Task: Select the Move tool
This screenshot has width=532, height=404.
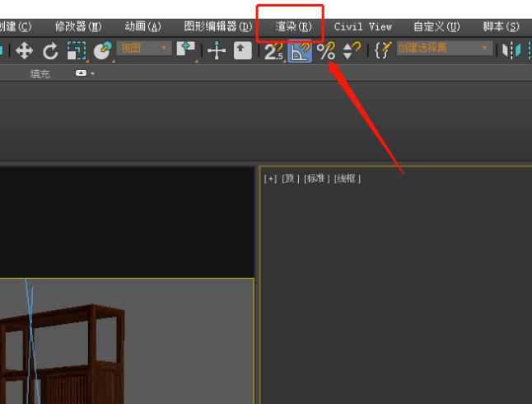Action: [24, 51]
